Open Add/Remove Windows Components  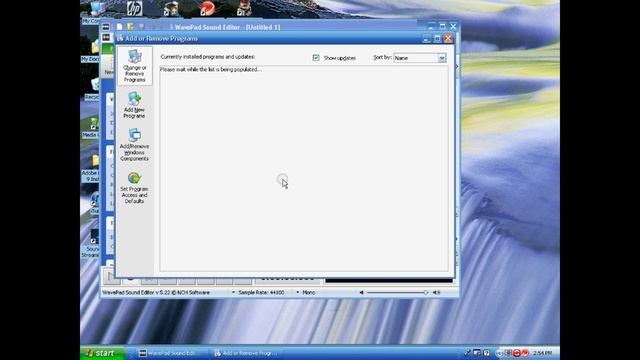click(x=134, y=144)
